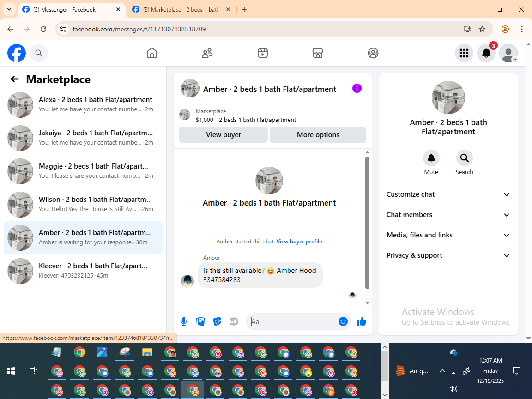The width and height of the screenshot is (532, 399).
Task: Attach a photo file to the message
Action: click(200, 321)
